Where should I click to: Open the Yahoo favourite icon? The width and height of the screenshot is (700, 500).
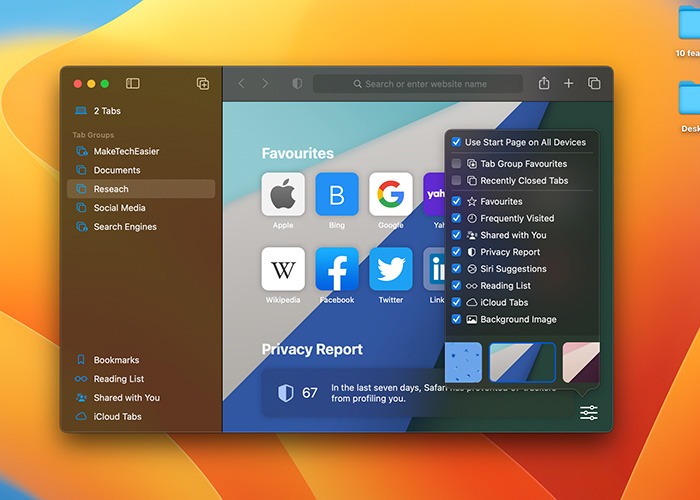point(434,194)
